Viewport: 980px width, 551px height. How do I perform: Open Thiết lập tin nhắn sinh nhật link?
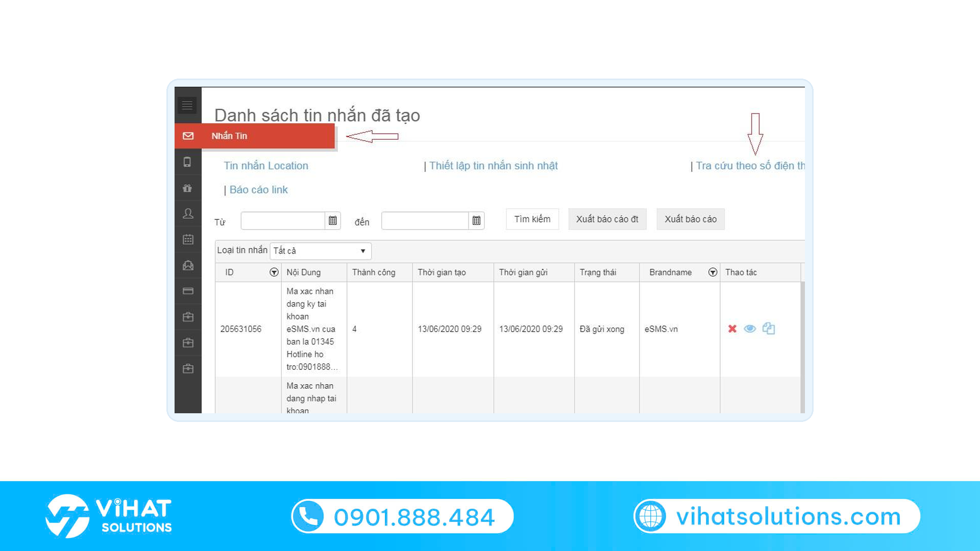click(494, 166)
